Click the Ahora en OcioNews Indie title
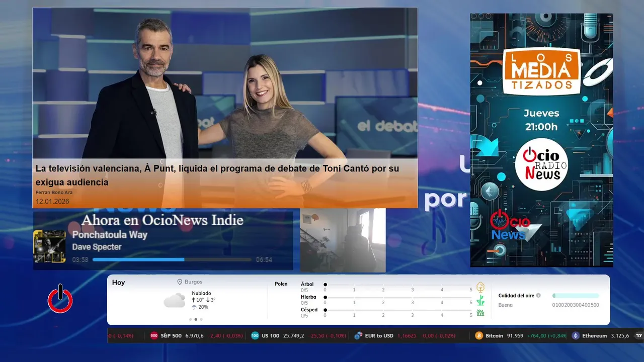 click(x=163, y=220)
